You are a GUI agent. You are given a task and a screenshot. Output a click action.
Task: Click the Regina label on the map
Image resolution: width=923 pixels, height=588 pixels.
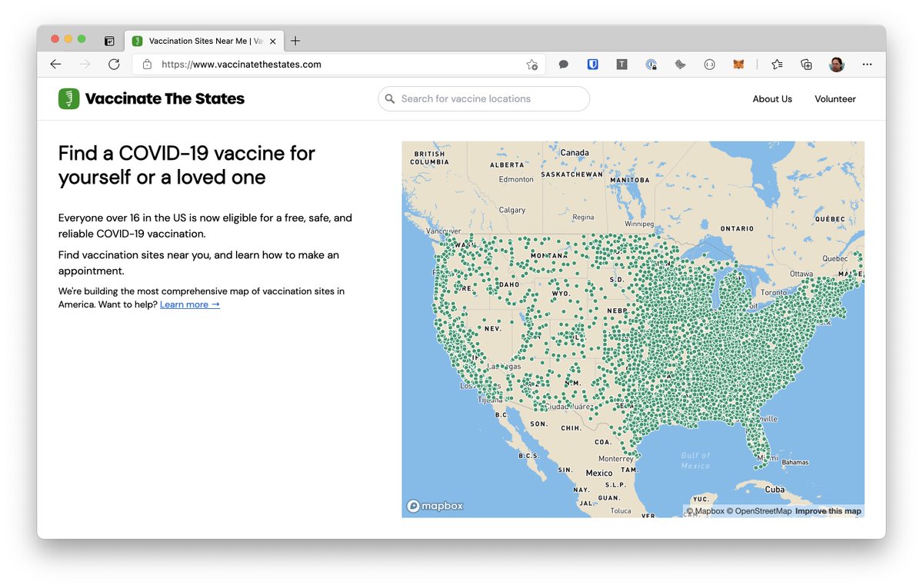click(583, 218)
